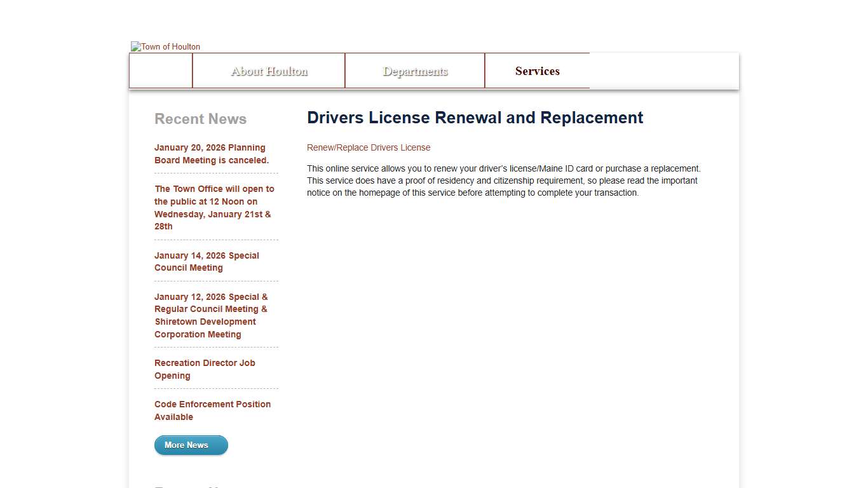Click the More News button
Image resolution: width=868 pixels, height=488 pixels.
(191, 445)
